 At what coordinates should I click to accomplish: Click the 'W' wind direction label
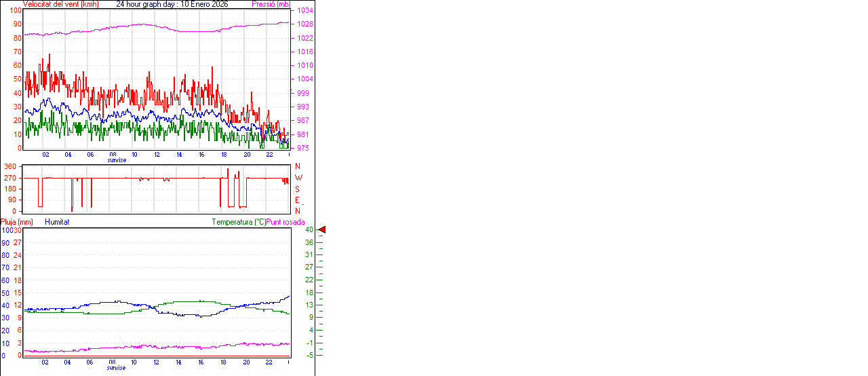click(x=298, y=178)
